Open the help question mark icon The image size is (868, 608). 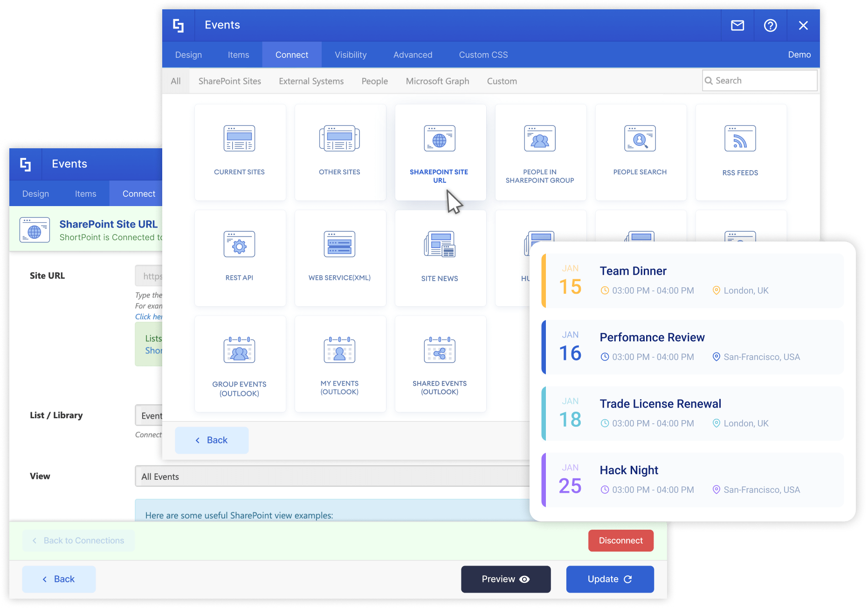coord(770,25)
